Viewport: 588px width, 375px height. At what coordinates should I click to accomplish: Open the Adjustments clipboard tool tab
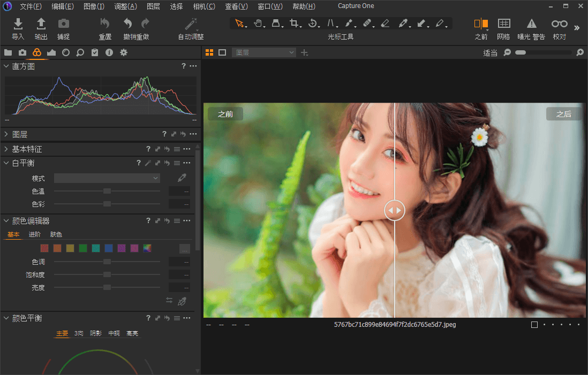coord(95,52)
